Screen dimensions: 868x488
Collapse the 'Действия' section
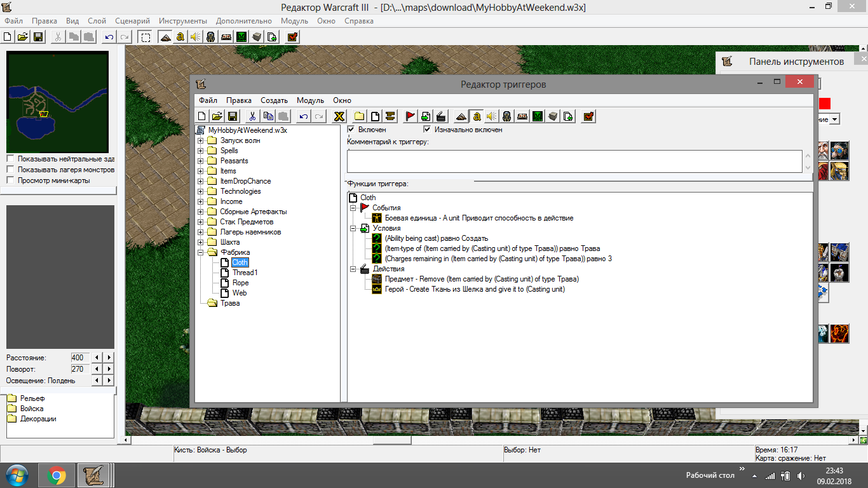click(353, 269)
